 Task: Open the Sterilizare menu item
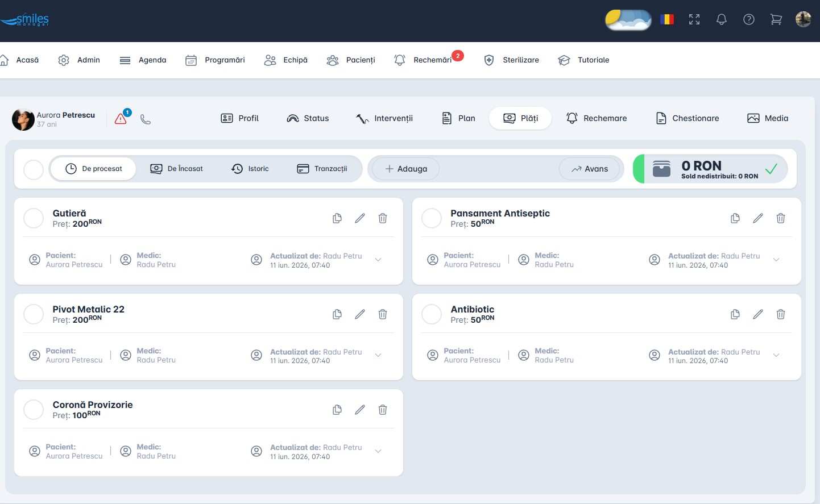[x=511, y=60]
